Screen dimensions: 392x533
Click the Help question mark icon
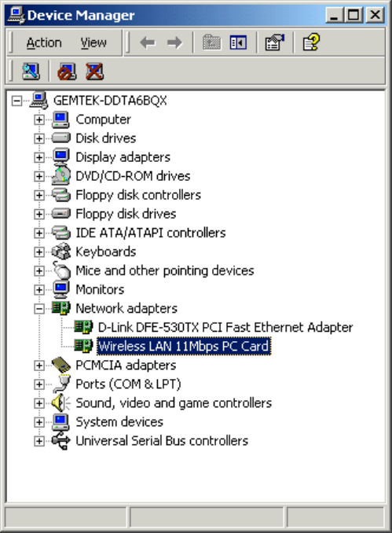(x=311, y=42)
